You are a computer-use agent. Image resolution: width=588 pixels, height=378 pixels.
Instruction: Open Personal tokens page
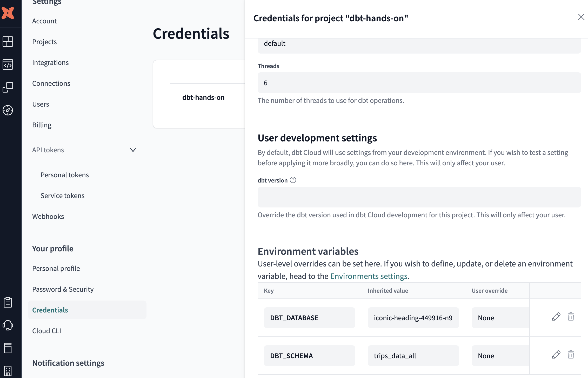(65, 175)
